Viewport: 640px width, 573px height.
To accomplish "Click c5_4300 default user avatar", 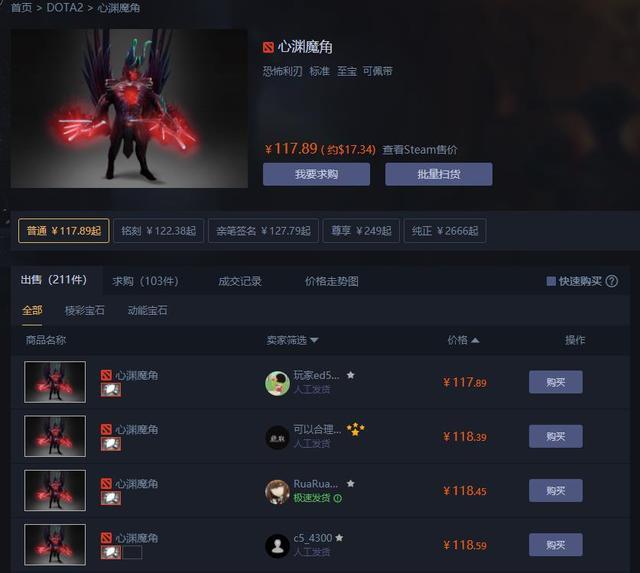I will (x=278, y=546).
